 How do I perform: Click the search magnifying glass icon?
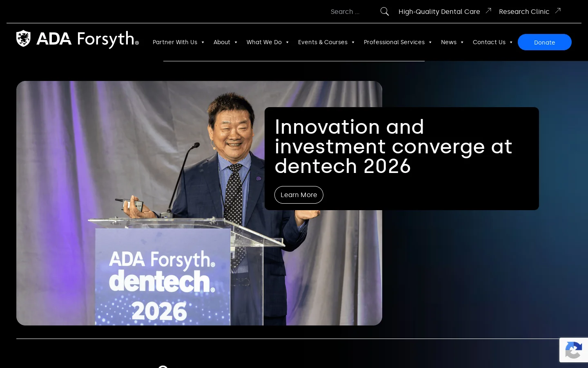pos(385,11)
